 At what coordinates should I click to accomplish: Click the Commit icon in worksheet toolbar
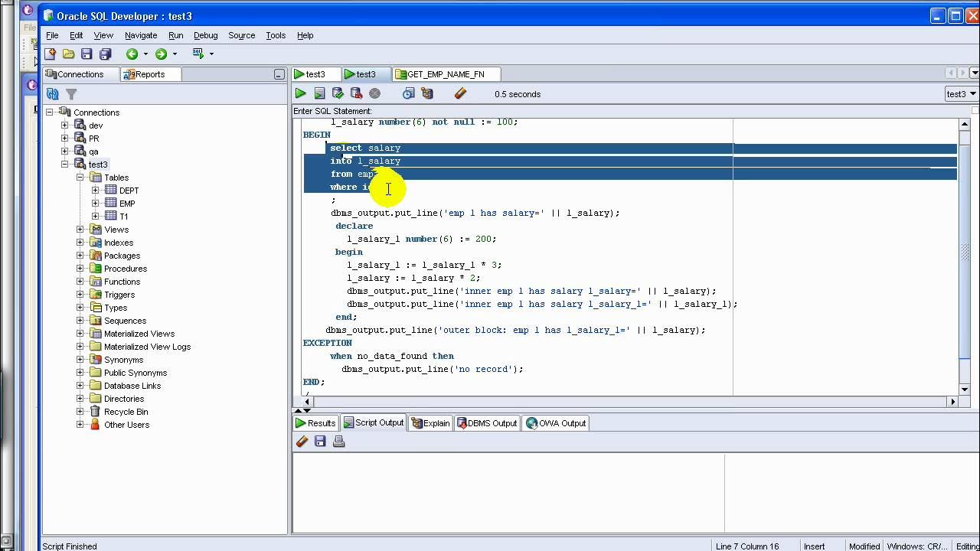(338, 93)
